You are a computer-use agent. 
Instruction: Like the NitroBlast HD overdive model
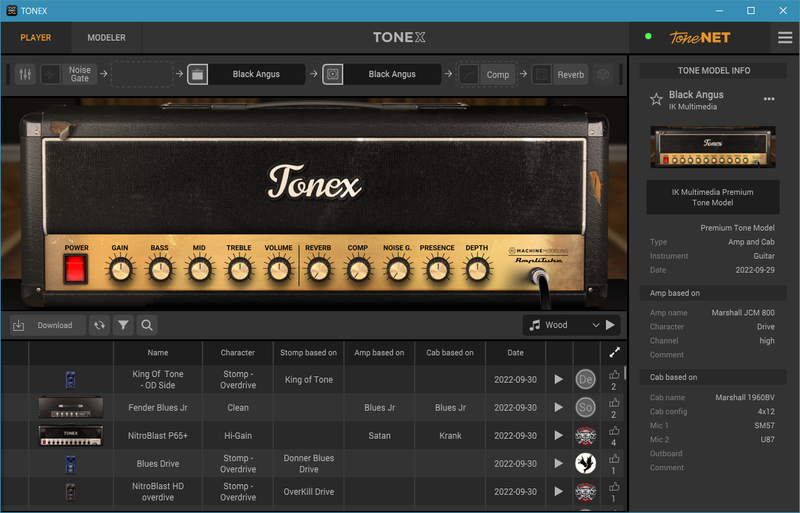coord(614,487)
